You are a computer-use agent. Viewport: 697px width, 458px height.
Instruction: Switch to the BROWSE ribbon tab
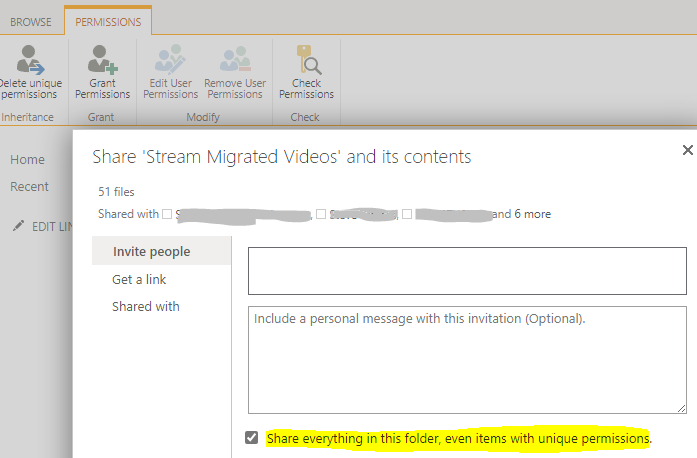(31, 22)
